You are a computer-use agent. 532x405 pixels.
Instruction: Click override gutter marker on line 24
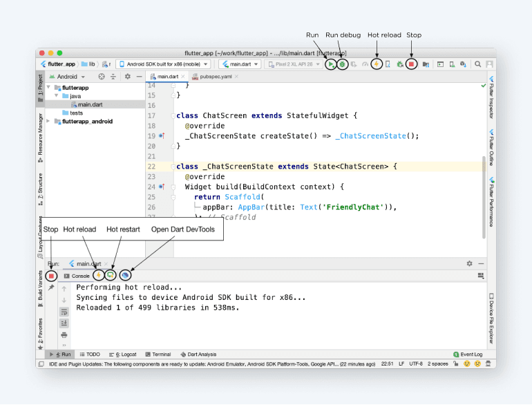pyautogui.click(x=162, y=187)
